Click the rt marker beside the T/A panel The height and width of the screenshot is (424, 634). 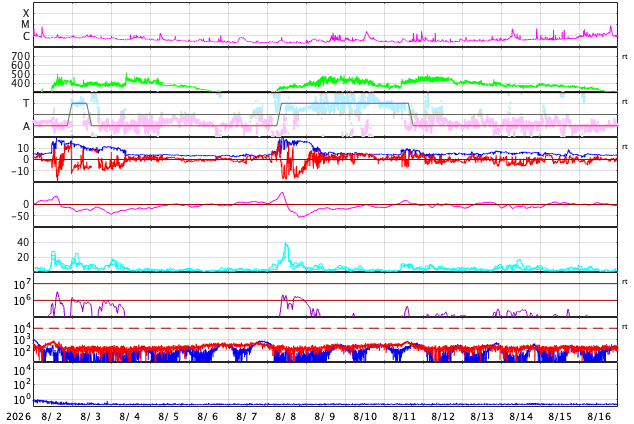(x=625, y=102)
